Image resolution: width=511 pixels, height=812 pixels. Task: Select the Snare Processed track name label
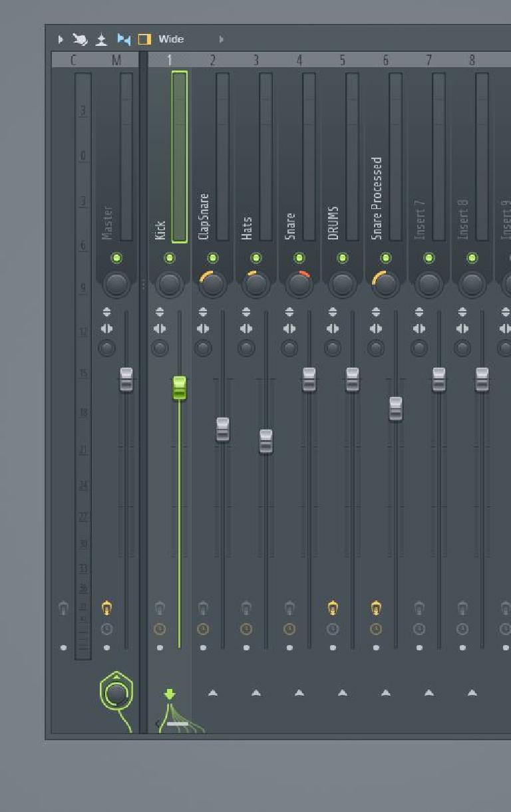pyautogui.click(x=377, y=198)
